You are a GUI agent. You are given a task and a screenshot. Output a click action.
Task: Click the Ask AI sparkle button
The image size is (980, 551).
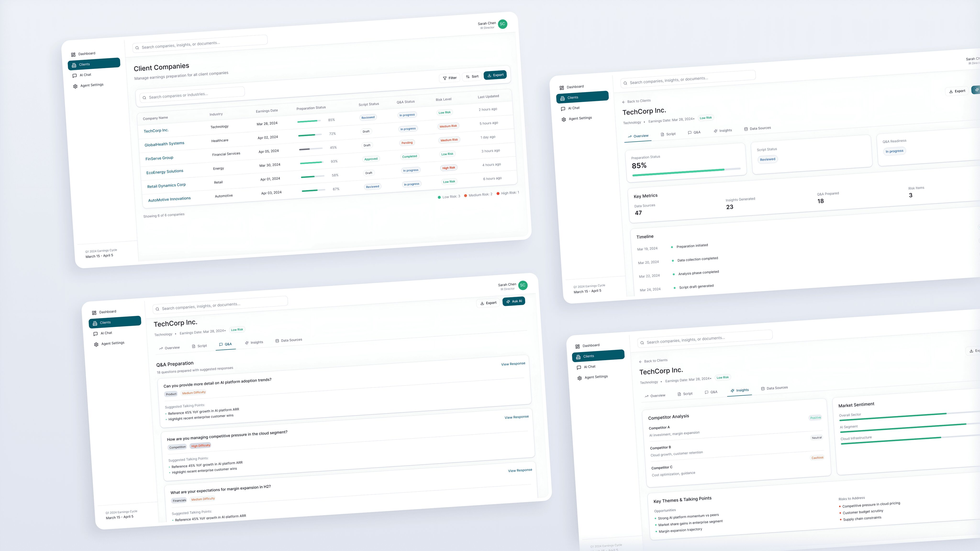[514, 301]
